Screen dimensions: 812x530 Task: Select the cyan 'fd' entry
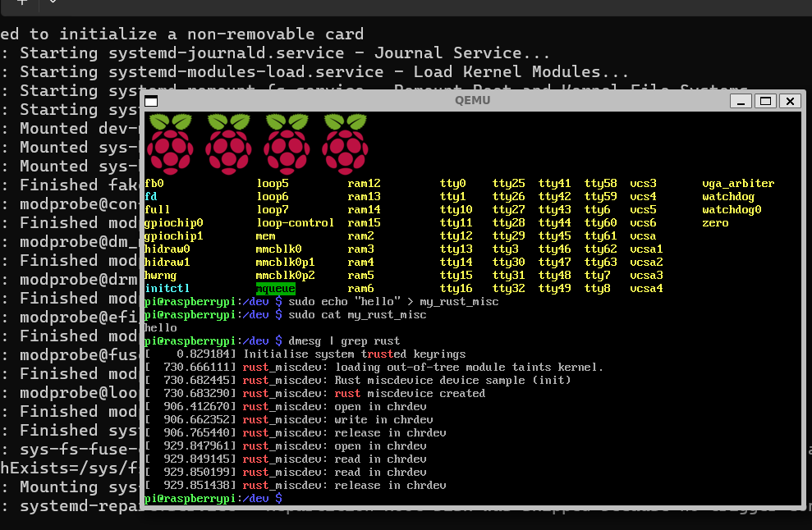pyautogui.click(x=151, y=196)
